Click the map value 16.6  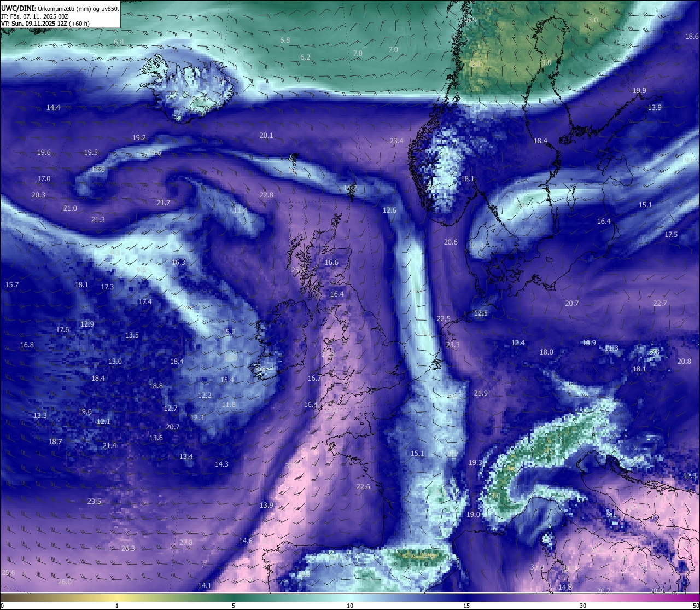(331, 263)
